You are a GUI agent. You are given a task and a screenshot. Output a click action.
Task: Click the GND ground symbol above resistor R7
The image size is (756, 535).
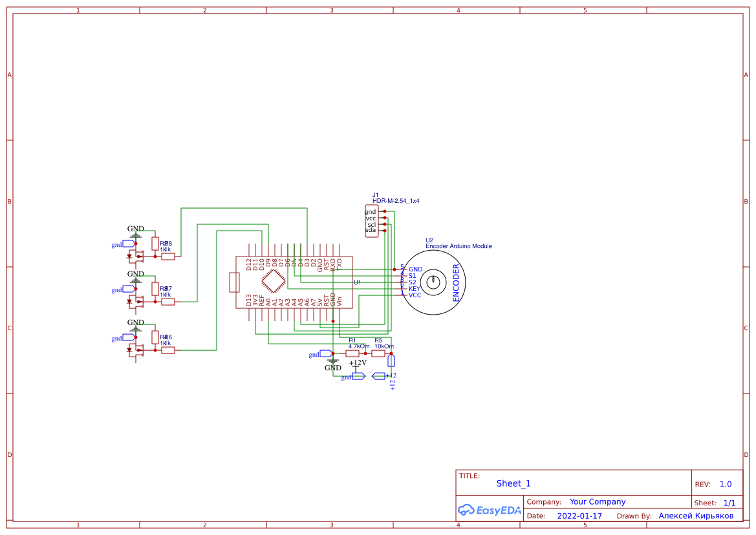tap(136, 276)
